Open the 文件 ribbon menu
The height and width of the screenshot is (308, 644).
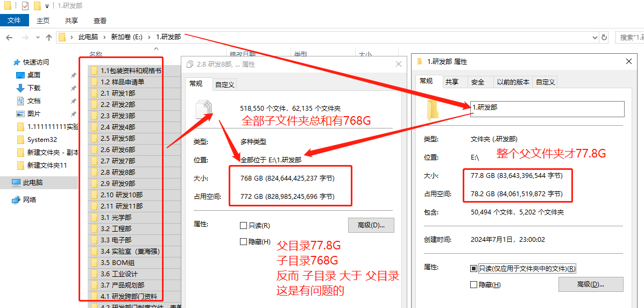(x=15, y=20)
